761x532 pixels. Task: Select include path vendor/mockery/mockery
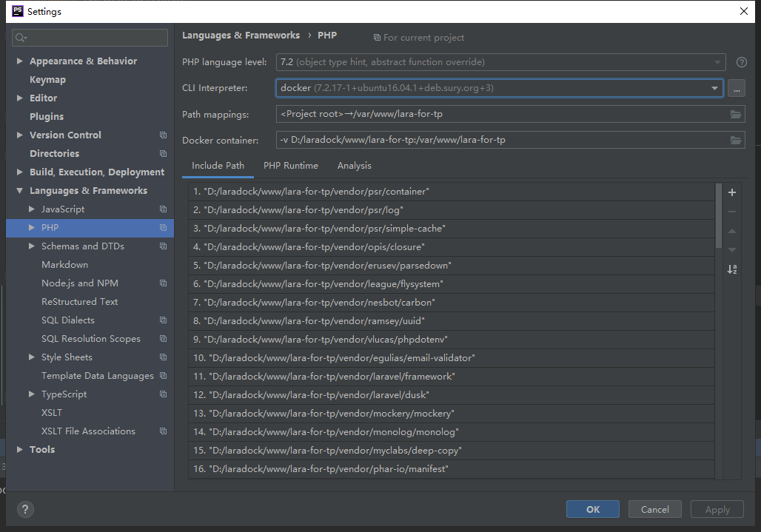coord(452,413)
